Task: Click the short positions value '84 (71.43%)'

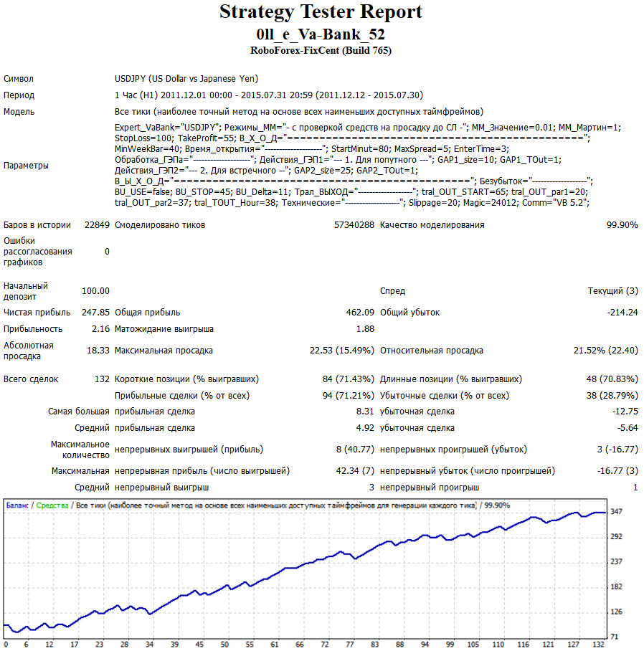Action: pyautogui.click(x=349, y=379)
